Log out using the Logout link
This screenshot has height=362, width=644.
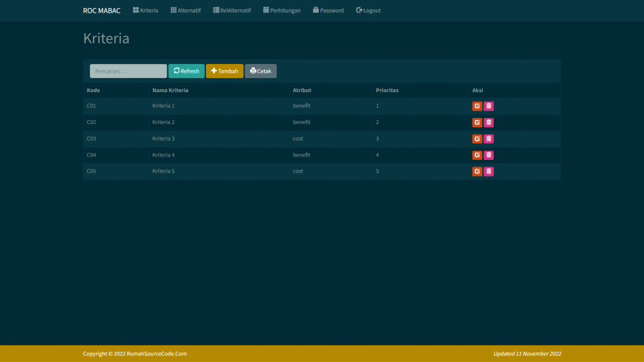point(369,11)
